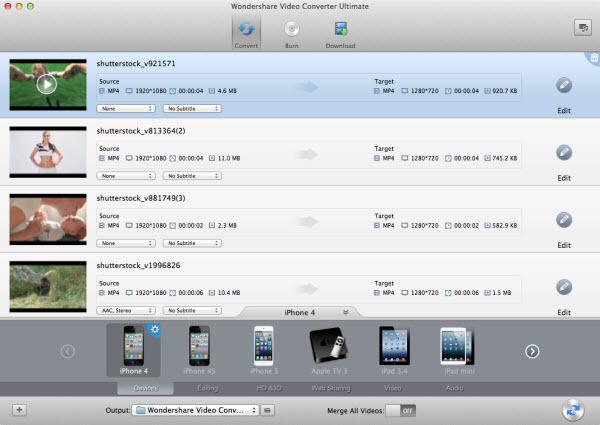Toggle the Merge All Videos switch
The height and width of the screenshot is (425, 600).
(x=400, y=410)
